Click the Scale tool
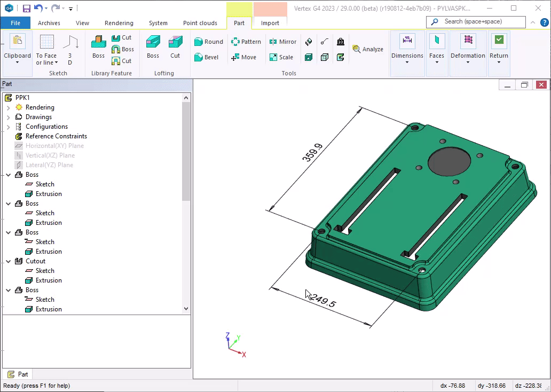The height and width of the screenshot is (392, 551). 281,57
